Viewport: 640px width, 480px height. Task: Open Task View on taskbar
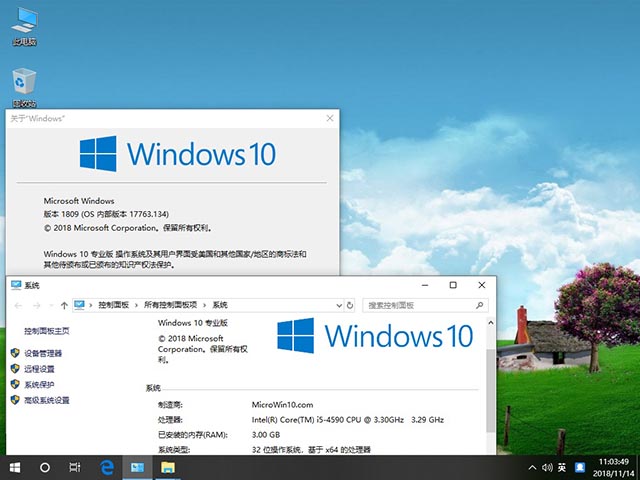[75, 467]
